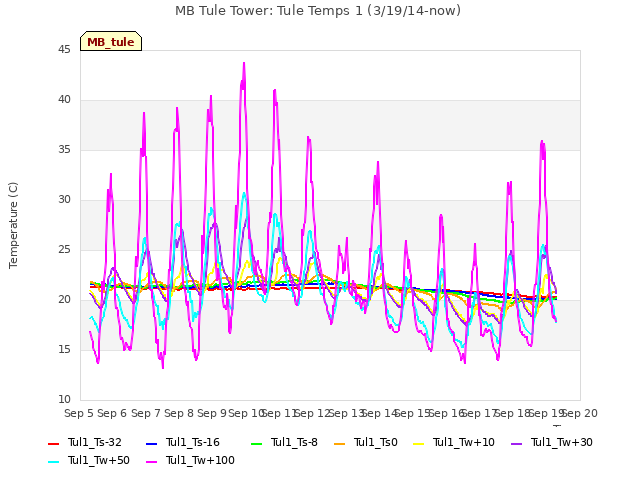Image resolution: width=640 pixels, height=480 pixels.
Task: Click the red Tul1_Ts-32 legend swatch
Action: coord(54,443)
